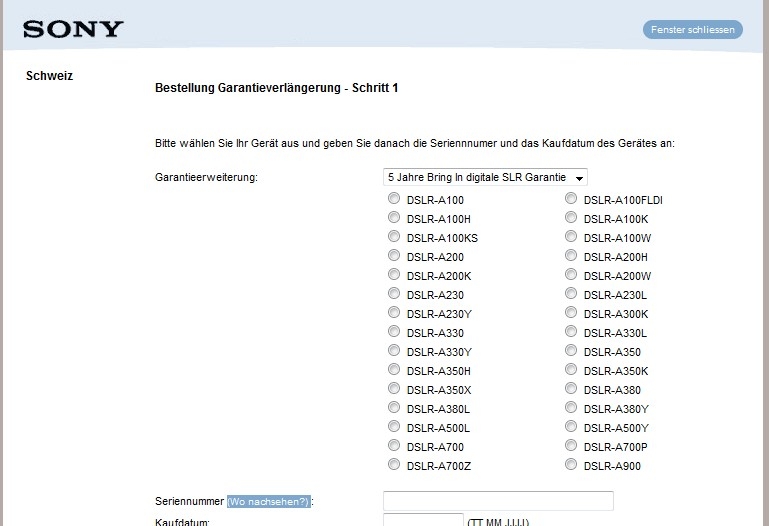Choose the DSLR-A350K option
This screenshot has height=526, width=769.
point(571,370)
